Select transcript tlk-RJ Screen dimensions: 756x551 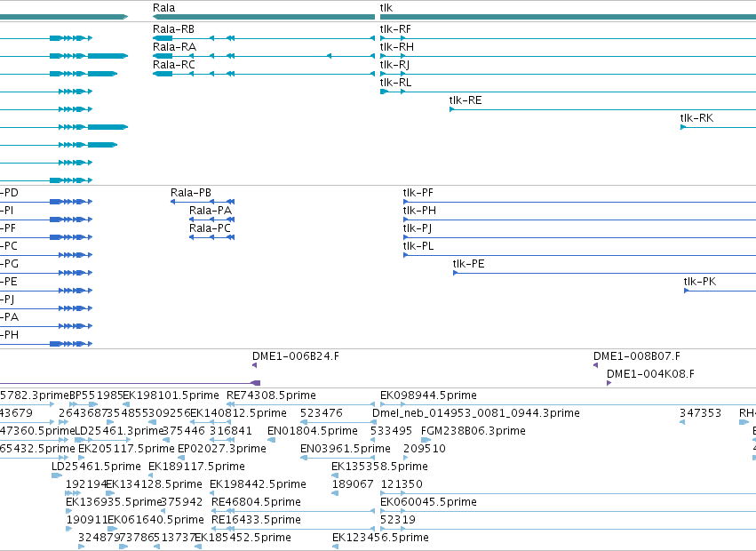click(x=394, y=65)
